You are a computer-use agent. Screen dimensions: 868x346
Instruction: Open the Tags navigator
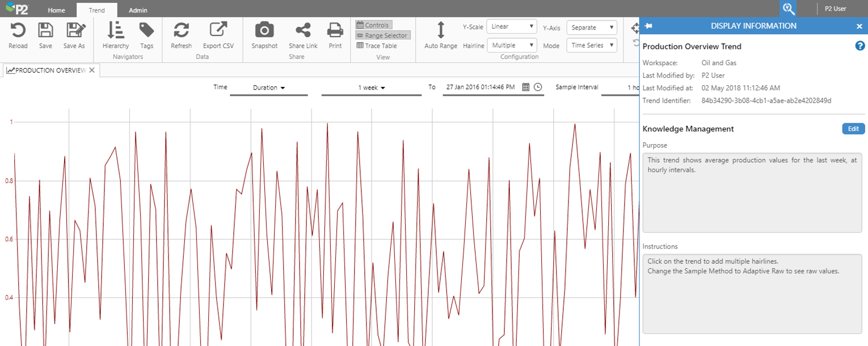[x=146, y=31]
